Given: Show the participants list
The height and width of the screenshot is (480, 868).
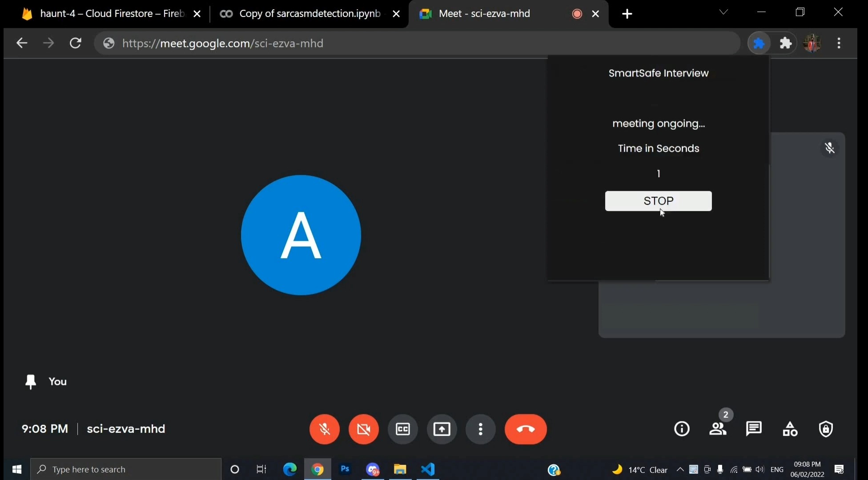Looking at the screenshot, I should click(x=718, y=429).
